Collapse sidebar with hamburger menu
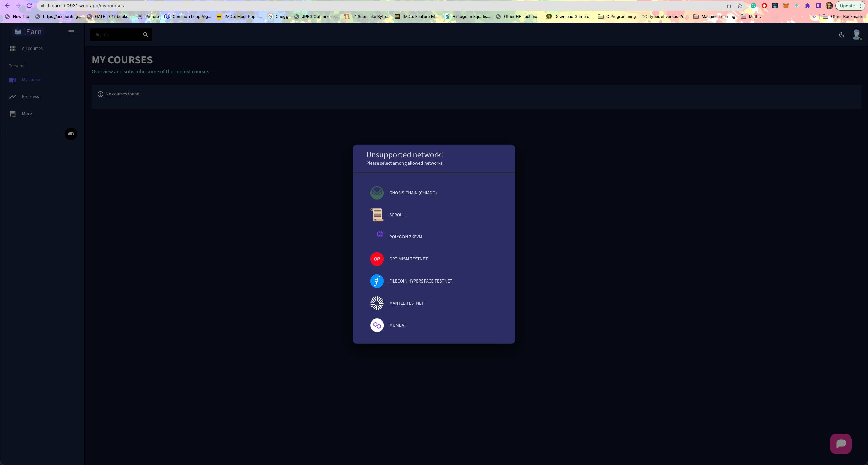 [x=71, y=32]
